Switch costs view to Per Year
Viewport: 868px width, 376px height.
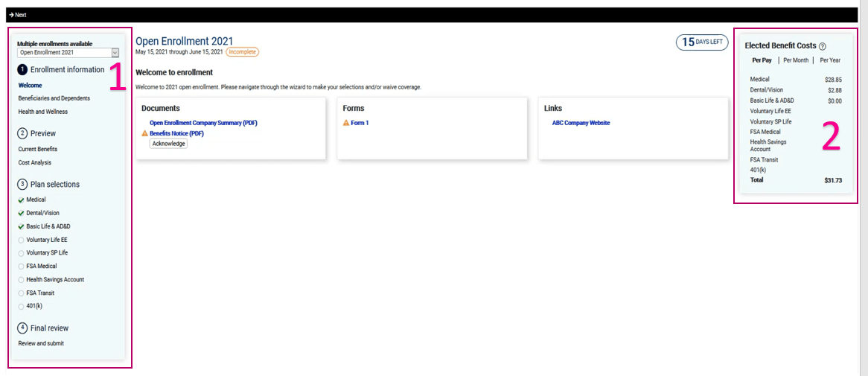click(x=829, y=60)
